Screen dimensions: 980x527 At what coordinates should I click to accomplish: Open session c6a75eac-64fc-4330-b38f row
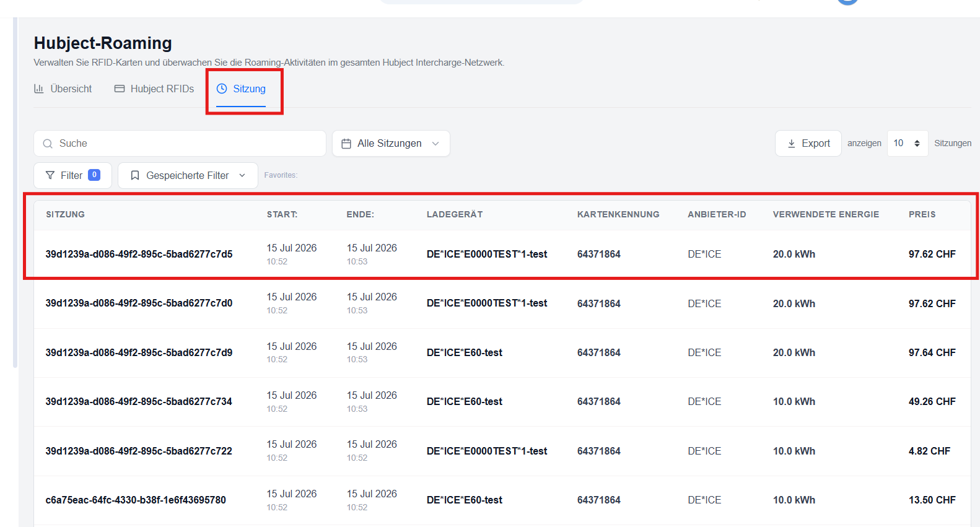point(502,500)
